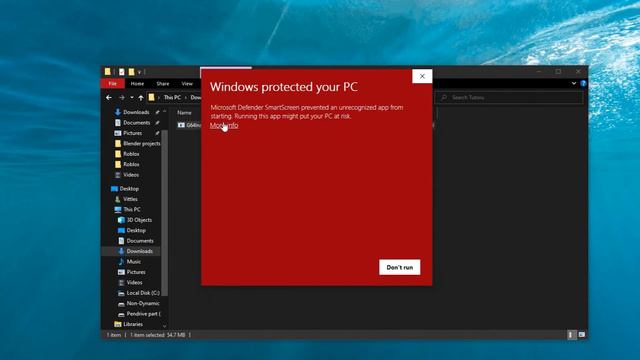Click the Local Disk (C:) drive icon

[121, 293]
